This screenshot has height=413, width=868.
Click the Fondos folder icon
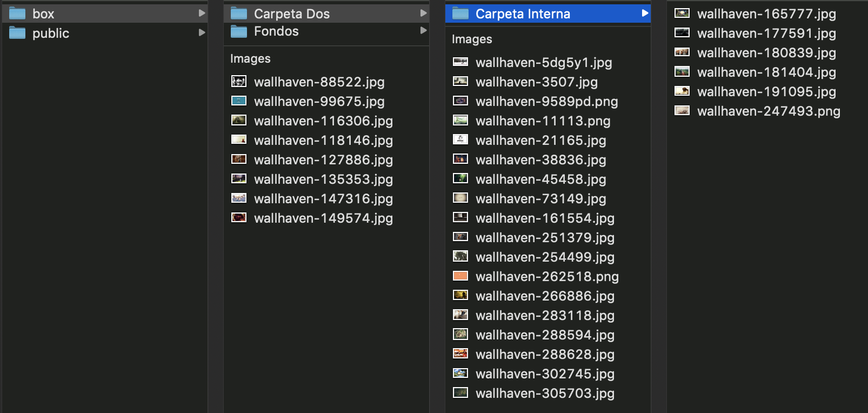pos(239,31)
